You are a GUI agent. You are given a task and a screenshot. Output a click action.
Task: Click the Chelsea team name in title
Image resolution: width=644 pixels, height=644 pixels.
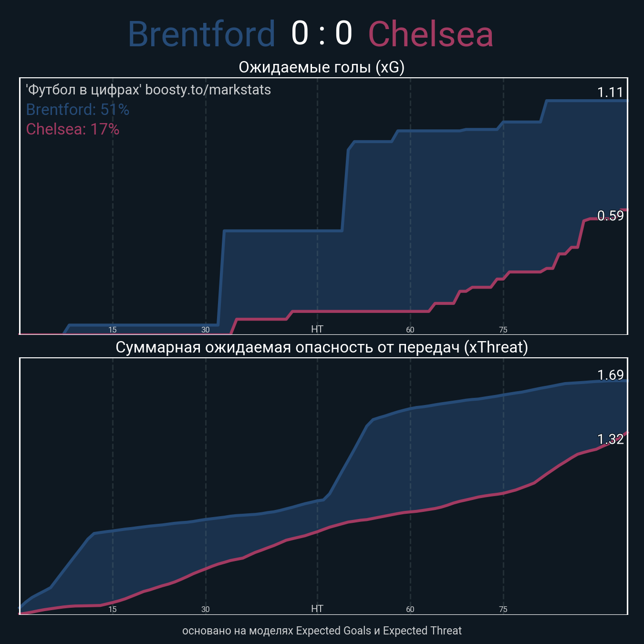point(431,34)
